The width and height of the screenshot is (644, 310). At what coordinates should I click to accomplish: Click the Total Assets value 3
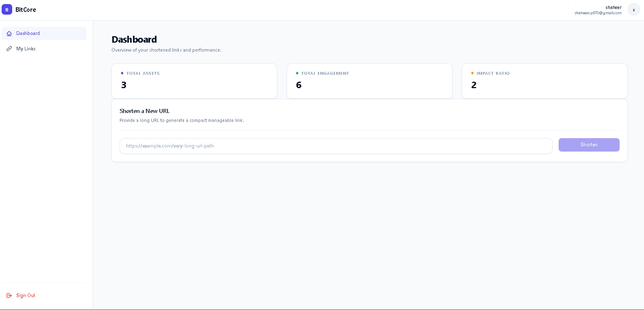click(x=124, y=85)
